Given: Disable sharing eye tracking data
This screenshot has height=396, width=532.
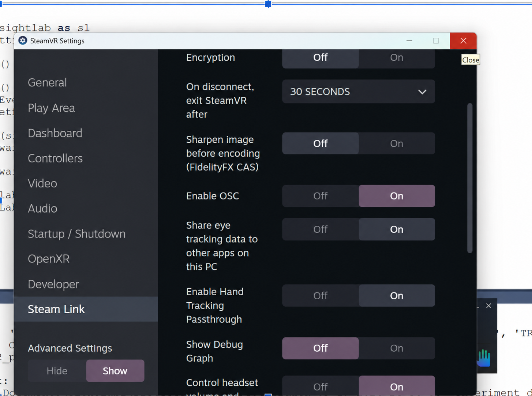Looking at the screenshot, I should click(321, 229).
